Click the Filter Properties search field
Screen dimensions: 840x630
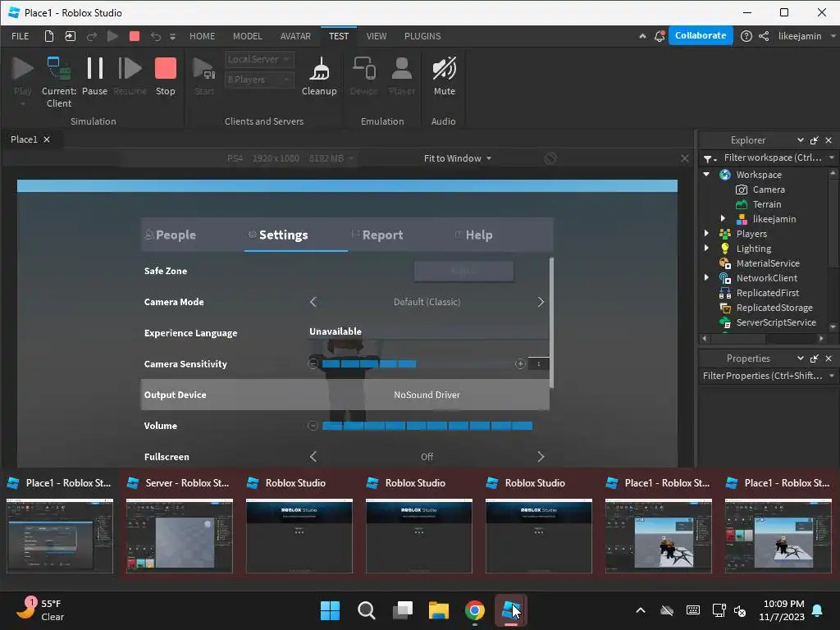click(763, 376)
